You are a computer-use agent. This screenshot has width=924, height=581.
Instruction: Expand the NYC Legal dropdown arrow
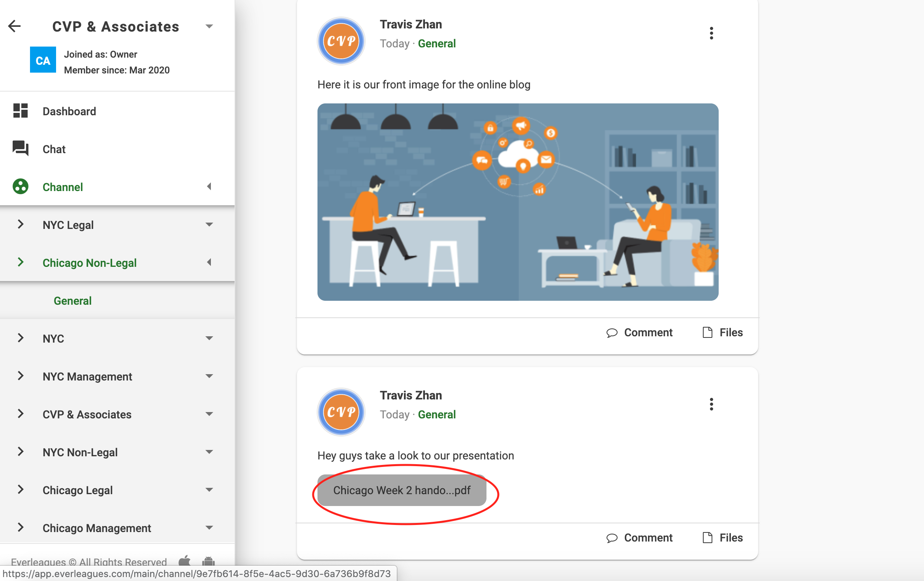(209, 225)
